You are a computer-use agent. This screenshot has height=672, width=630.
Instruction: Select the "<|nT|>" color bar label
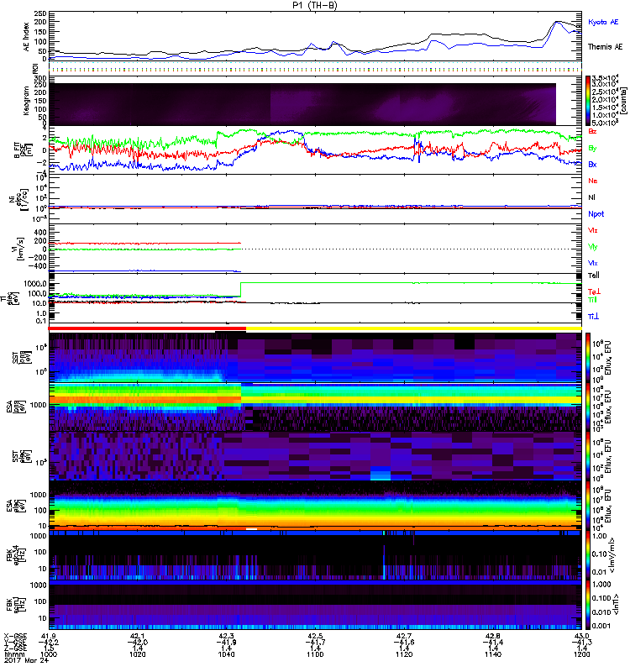617,604
